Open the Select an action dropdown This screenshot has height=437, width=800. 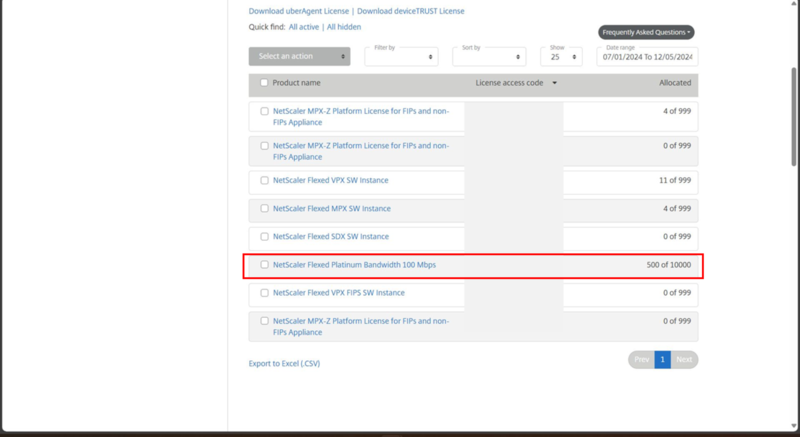(299, 56)
